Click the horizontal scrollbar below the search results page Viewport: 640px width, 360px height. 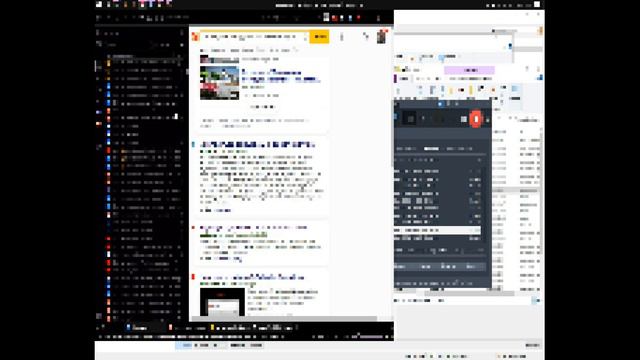coord(284,318)
